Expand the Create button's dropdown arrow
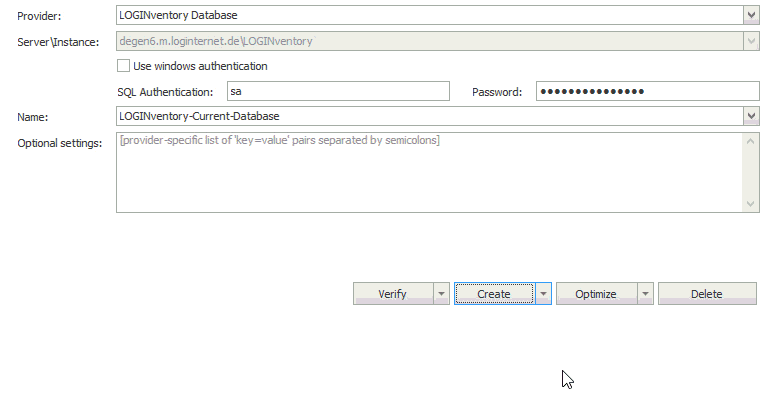 [x=543, y=294]
